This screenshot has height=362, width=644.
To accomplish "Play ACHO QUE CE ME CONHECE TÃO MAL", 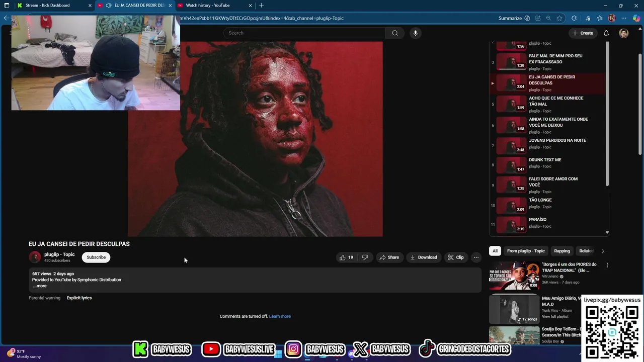I will pyautogui.click(x=548, y=104).
